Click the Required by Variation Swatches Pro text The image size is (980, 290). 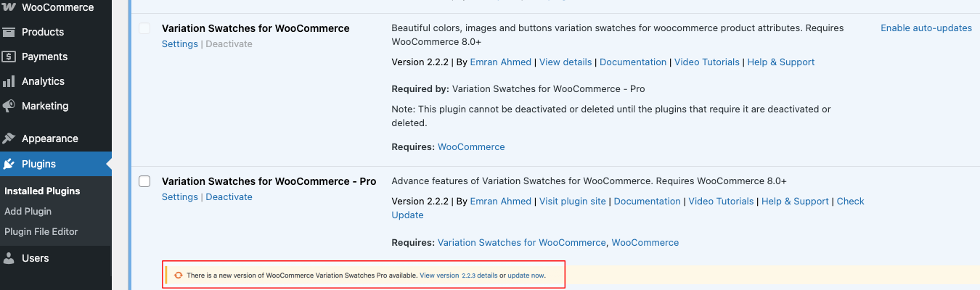[x=518, y=89]
